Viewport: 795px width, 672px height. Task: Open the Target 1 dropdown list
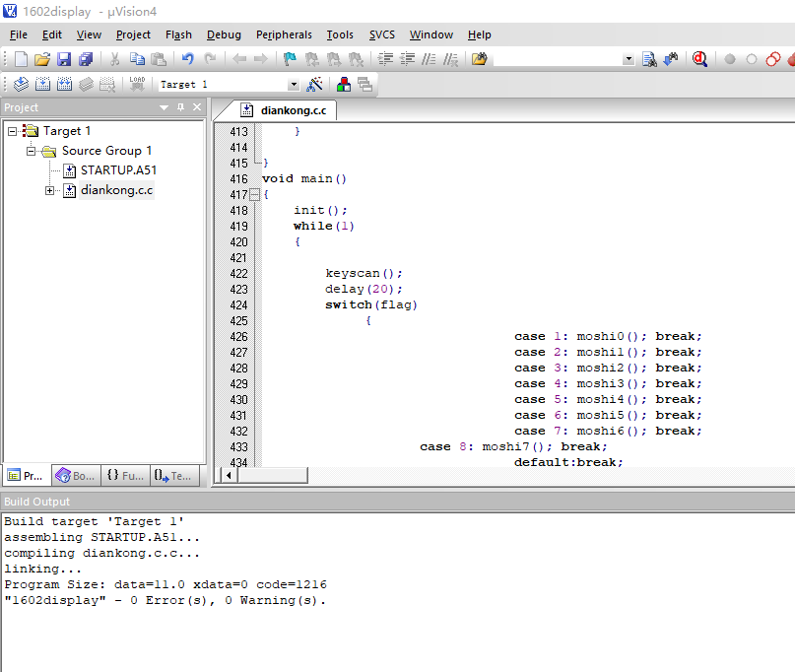tap(293, 85)
